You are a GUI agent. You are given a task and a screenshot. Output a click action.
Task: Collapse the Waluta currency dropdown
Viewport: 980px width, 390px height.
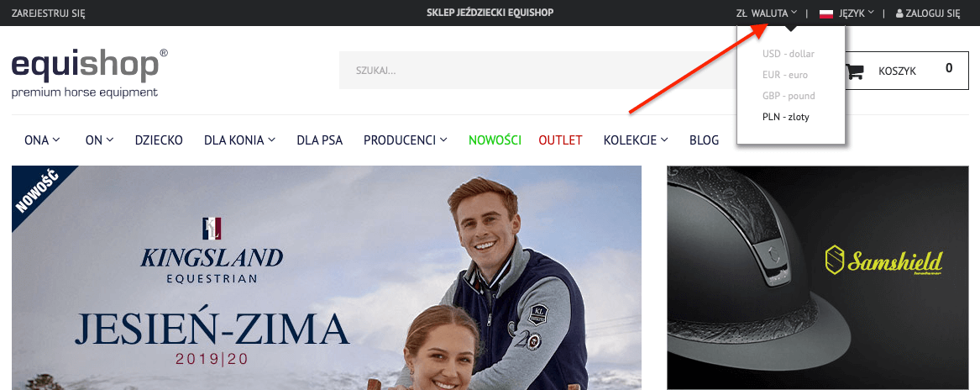[x=766, y=13]
